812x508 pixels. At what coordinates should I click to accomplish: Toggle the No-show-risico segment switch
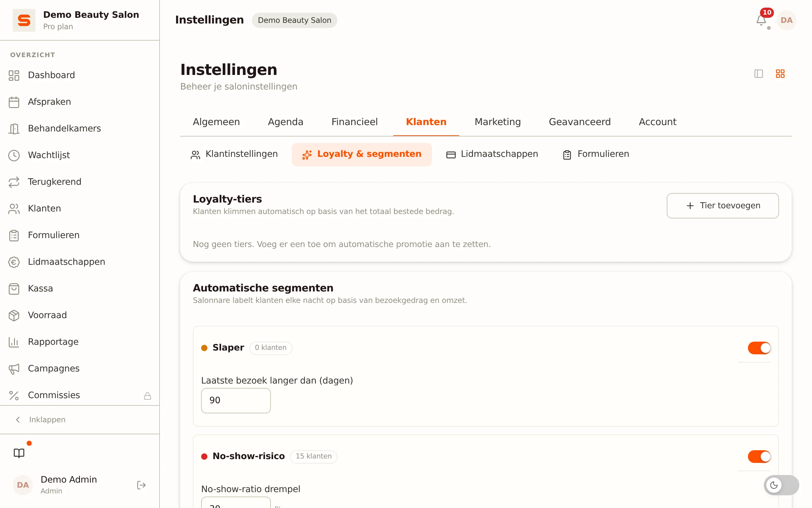pyautogui.click(x=759, y=456)
